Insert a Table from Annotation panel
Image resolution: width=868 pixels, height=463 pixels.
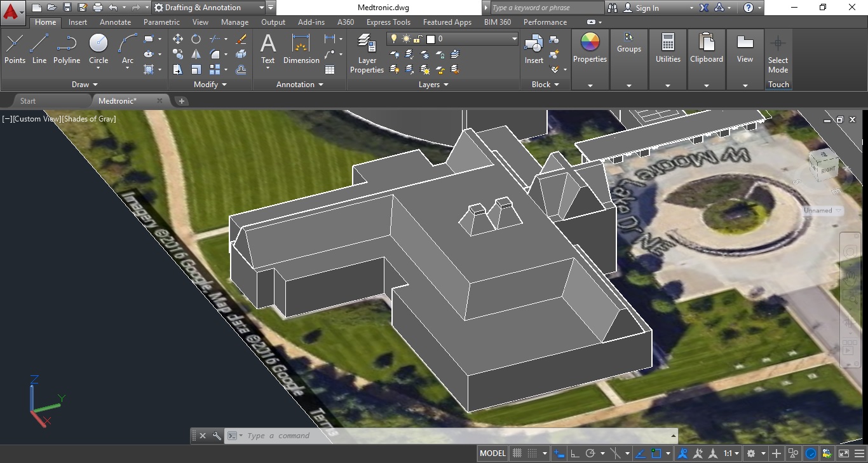click(330, 69)
